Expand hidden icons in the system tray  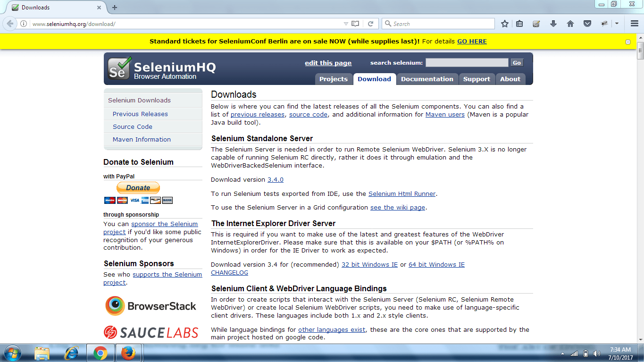562,353
